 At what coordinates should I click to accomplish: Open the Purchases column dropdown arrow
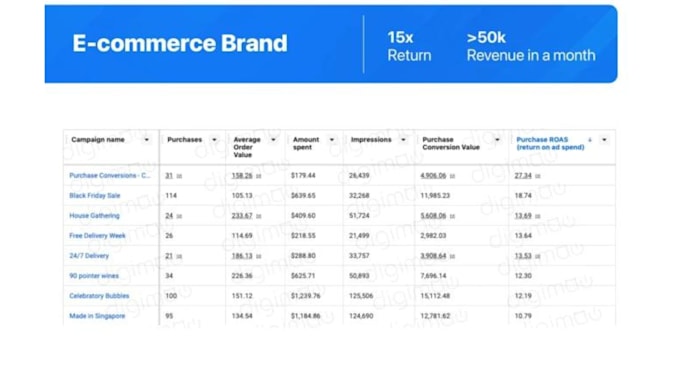pyautogui.click(x=214, y=140)
